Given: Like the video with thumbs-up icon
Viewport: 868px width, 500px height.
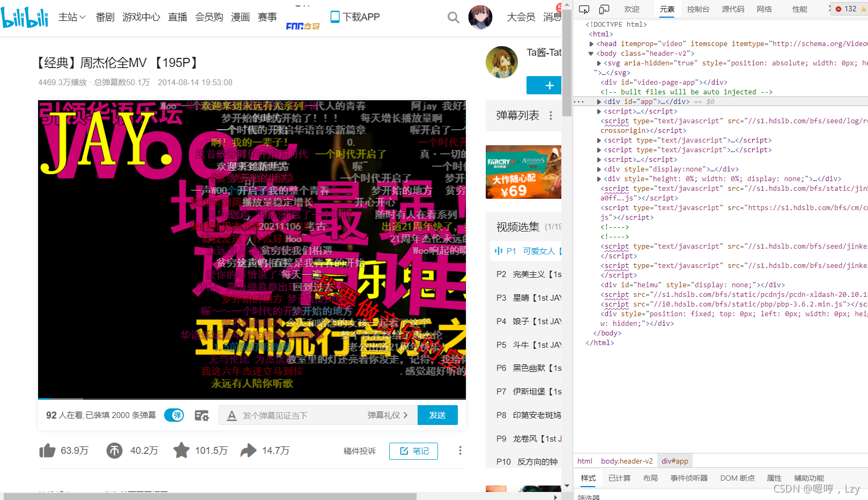Looking at the screenshot, I should pos(47,451).
